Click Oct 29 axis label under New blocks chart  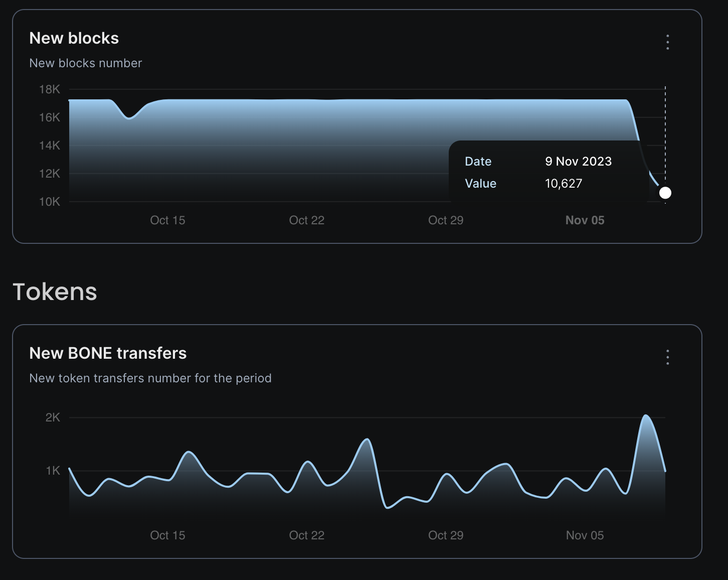446,220
